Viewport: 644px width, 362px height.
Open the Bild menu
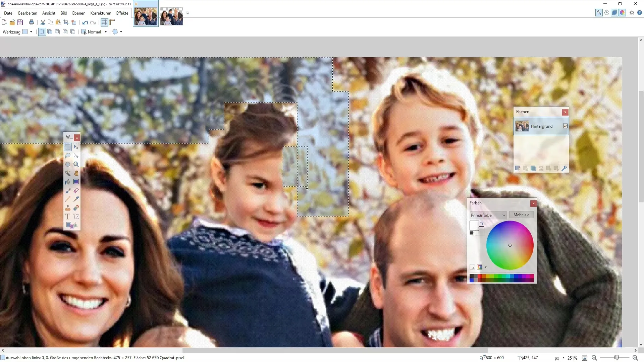click(64, 13)
